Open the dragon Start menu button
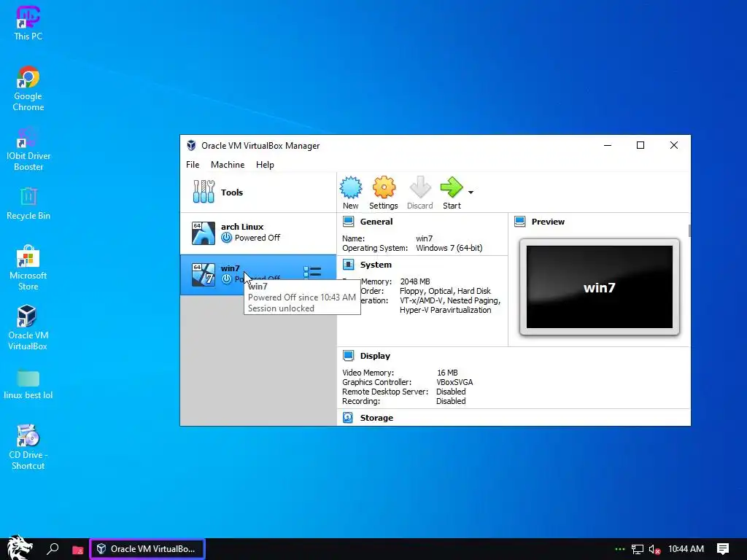 (x=19, y=548)
